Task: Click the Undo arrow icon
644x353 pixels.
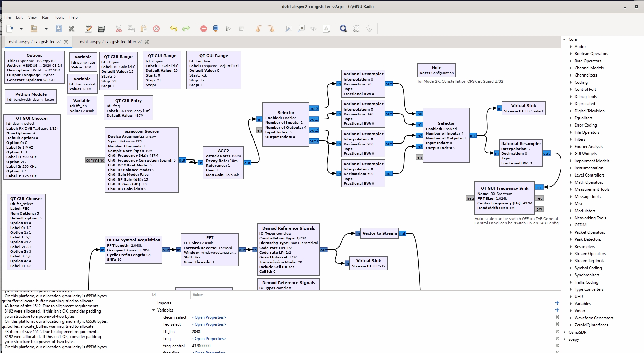Action: point(174,29)
